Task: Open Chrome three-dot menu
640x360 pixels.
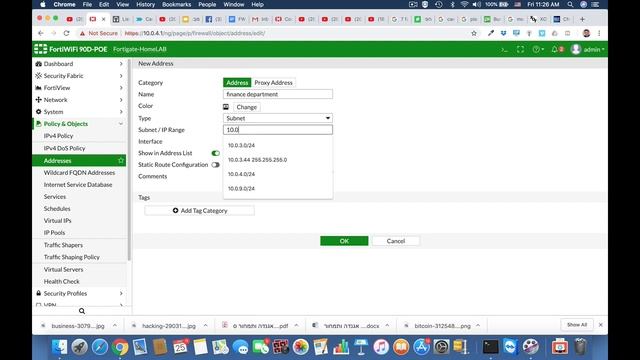Action: (x=599, y=33)
